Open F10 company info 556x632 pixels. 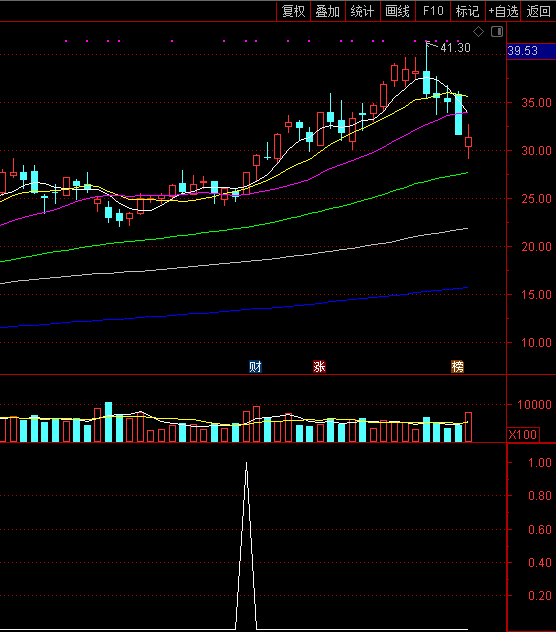[433, 11]
